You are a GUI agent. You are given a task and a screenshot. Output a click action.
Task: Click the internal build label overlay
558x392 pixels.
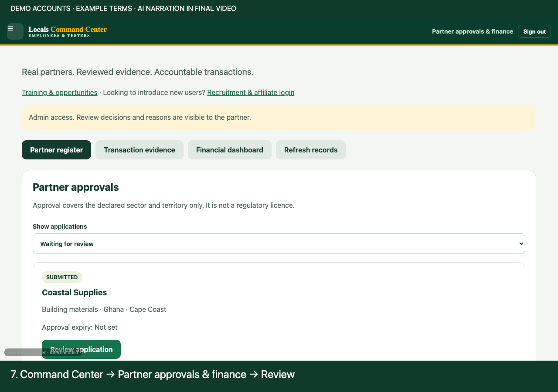click(x=43, y=352)
